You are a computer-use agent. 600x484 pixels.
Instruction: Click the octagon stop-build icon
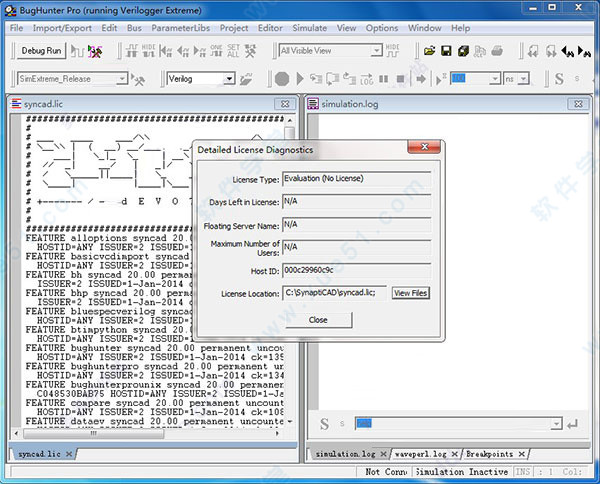[x=282, y=79]
